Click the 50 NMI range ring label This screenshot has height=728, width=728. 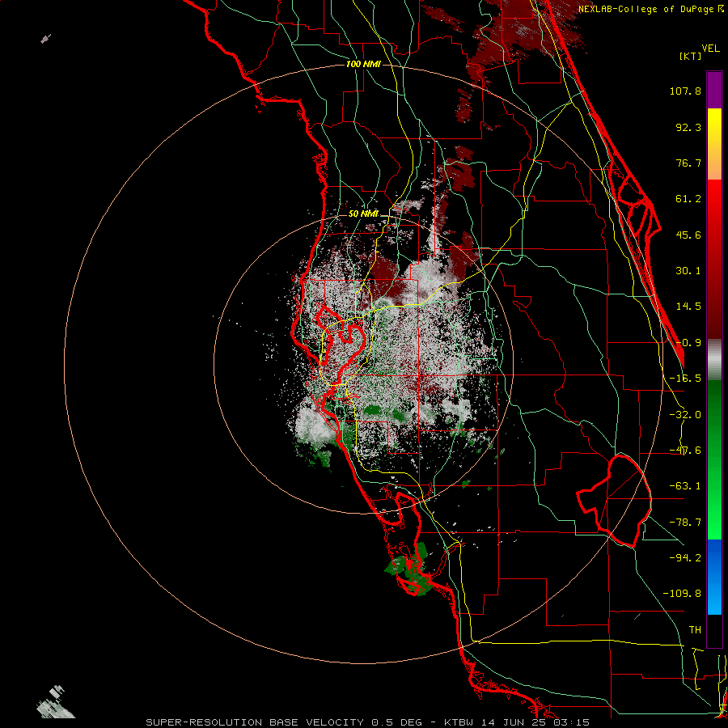pyautogui.click(x=363, y=214)
